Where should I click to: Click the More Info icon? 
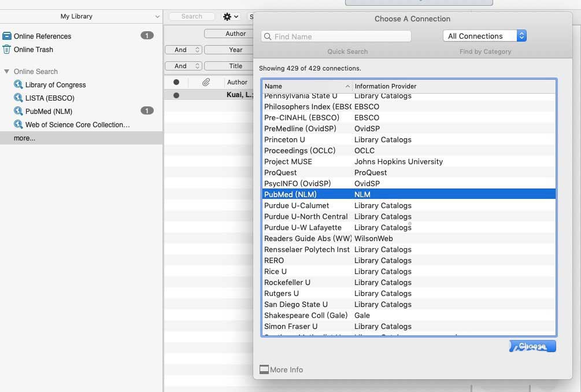(x=264, y=369)
